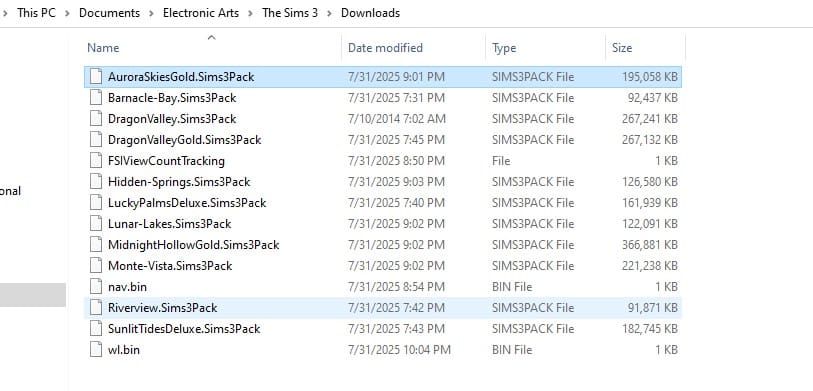Click the file icon beside Riverview.Sims3Pack
This screenshot has width=813, height=391.
(x=96, y=308)
